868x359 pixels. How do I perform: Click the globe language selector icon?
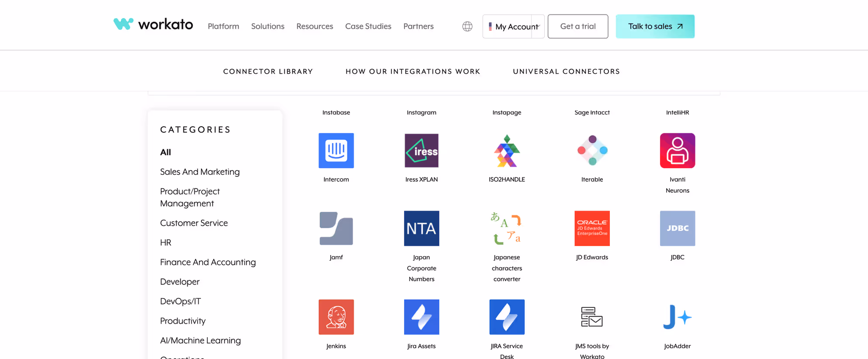467,26
